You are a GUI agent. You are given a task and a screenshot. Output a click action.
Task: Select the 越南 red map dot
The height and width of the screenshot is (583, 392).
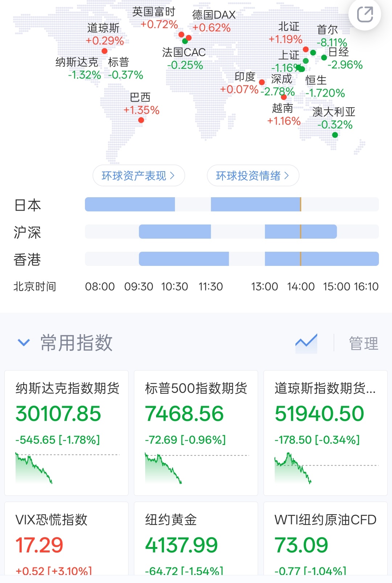(x=284, y=97)
